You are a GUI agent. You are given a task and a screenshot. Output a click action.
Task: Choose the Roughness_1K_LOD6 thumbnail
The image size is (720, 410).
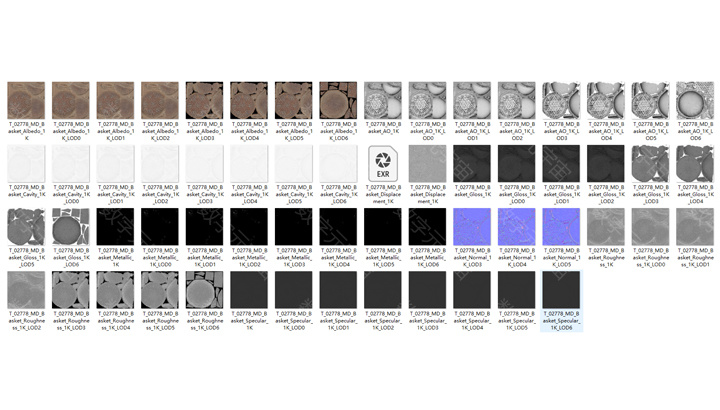204,290
